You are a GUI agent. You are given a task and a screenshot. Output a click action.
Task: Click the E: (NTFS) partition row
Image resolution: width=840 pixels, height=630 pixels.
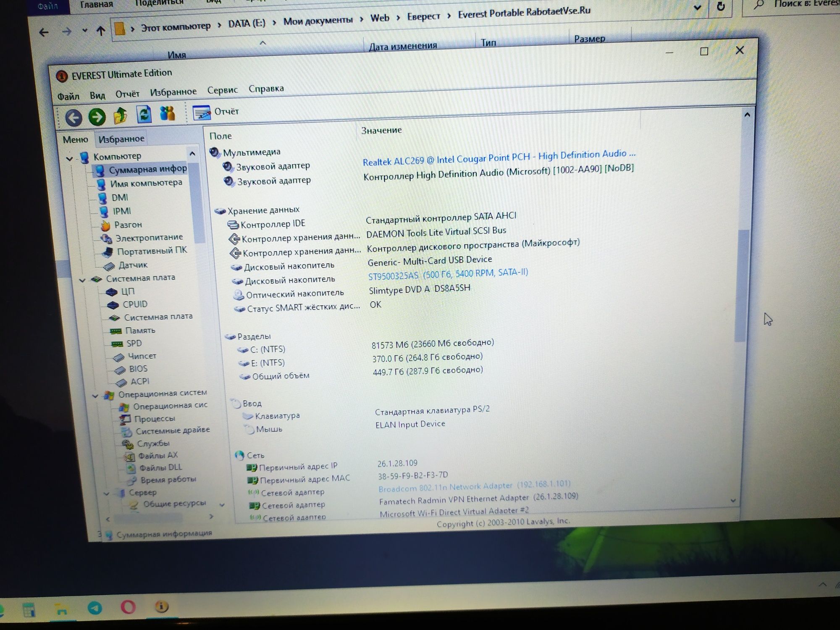pos(360,360)
